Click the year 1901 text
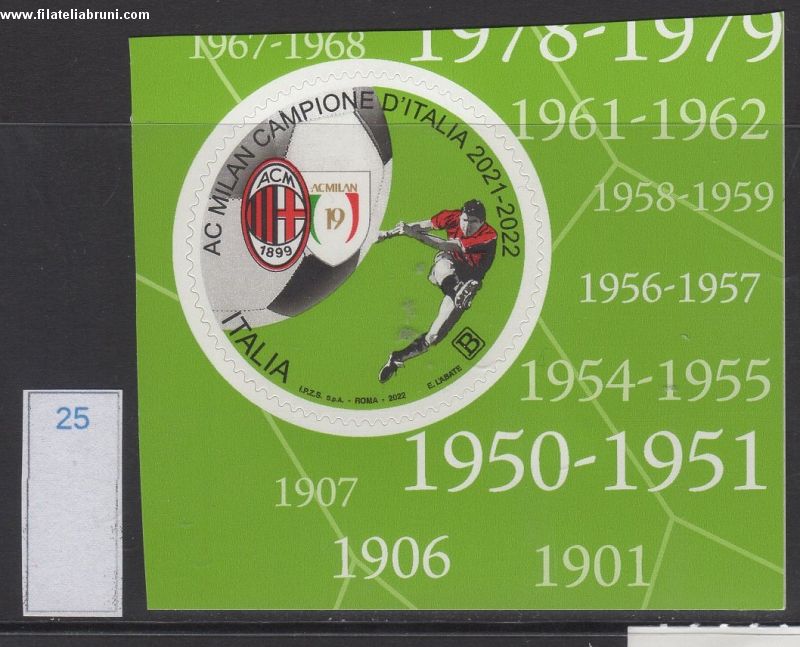Screen dimensions: 800x647 (592, 566)
